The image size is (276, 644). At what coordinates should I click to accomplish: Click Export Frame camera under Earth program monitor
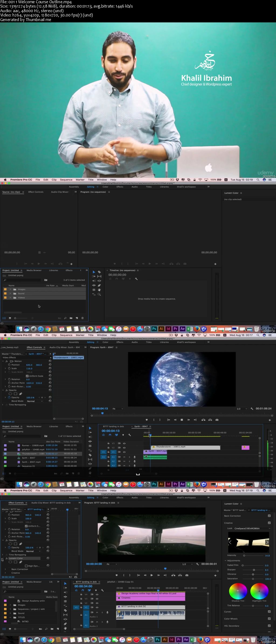[x=217, y=420]
